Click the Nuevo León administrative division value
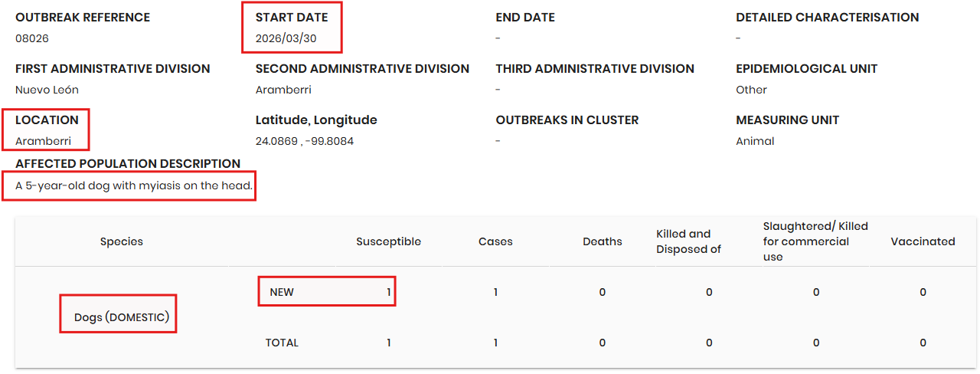 click(x=47, y=90)
